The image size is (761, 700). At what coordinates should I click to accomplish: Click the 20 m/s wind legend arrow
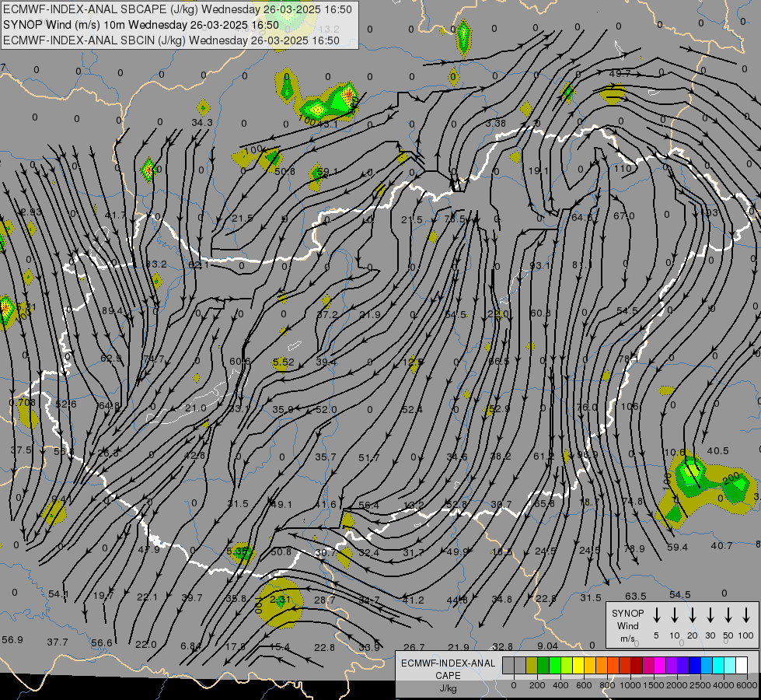click(x=693, y=615)
